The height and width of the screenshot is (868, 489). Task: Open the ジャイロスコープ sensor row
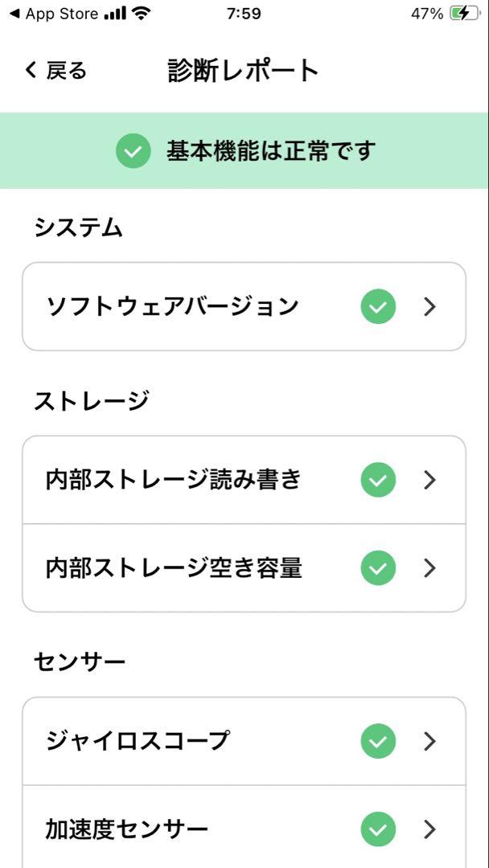click(244, 741)
